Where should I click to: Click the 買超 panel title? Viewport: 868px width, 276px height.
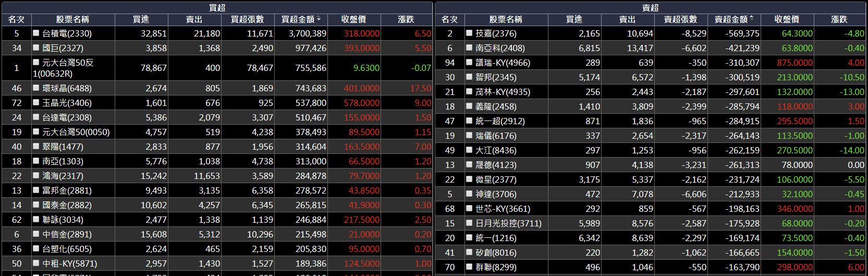pyautogui.click(x=217, y=7)
